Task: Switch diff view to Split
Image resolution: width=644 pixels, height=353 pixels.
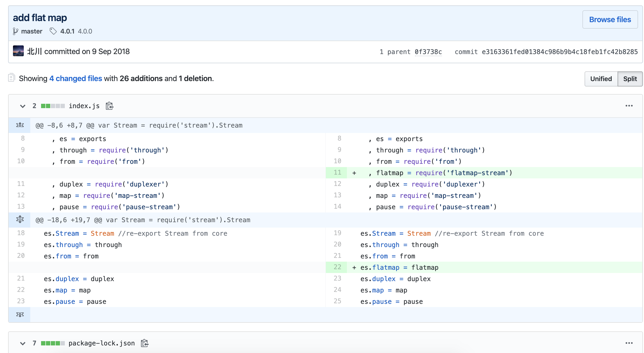Action: point(630,79)
